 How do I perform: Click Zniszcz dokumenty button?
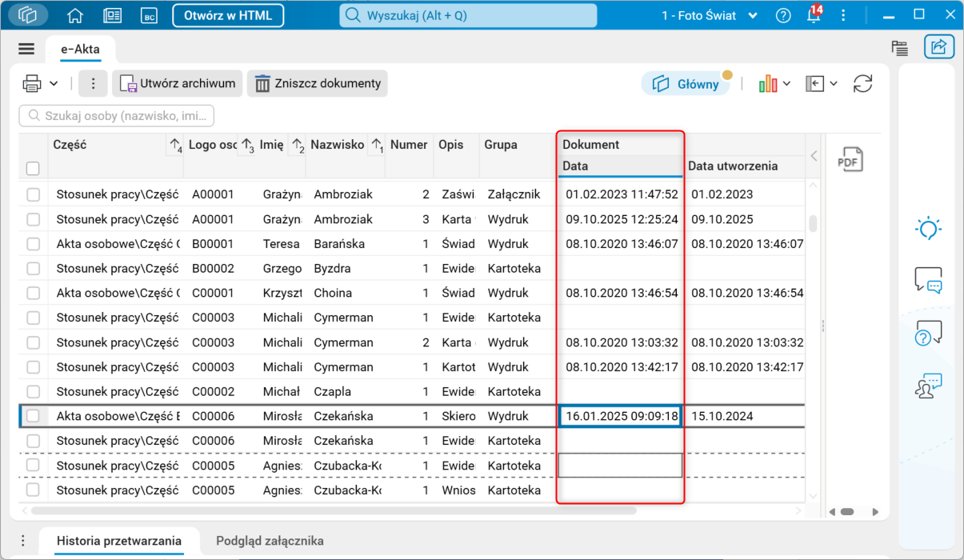[317, 83]
